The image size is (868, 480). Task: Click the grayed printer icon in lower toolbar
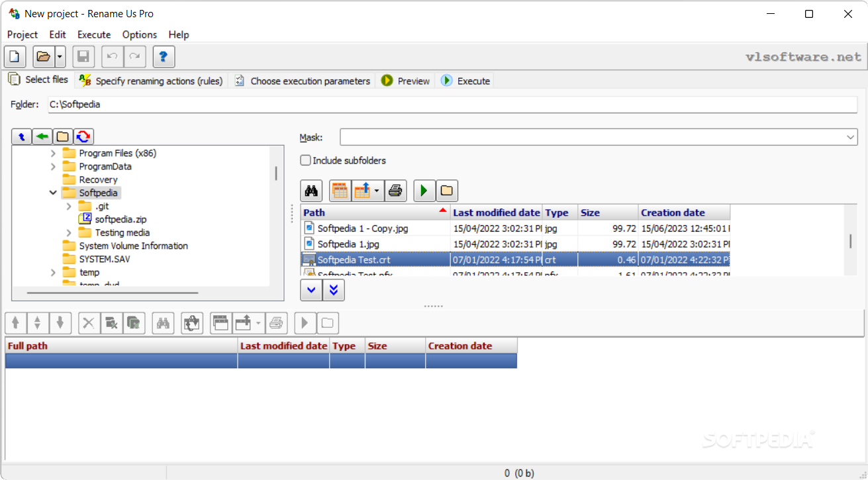(277, 323)
